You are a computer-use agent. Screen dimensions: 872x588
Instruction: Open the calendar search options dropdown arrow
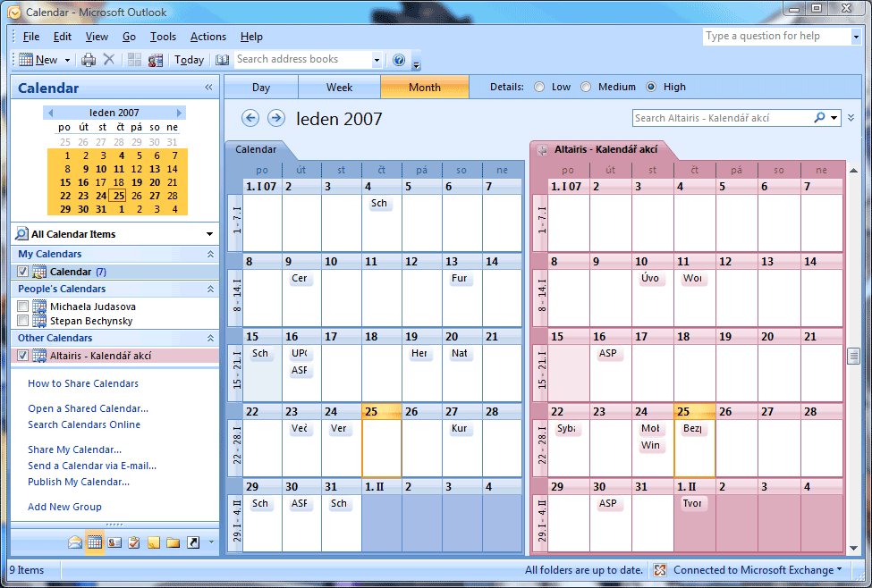834,118
